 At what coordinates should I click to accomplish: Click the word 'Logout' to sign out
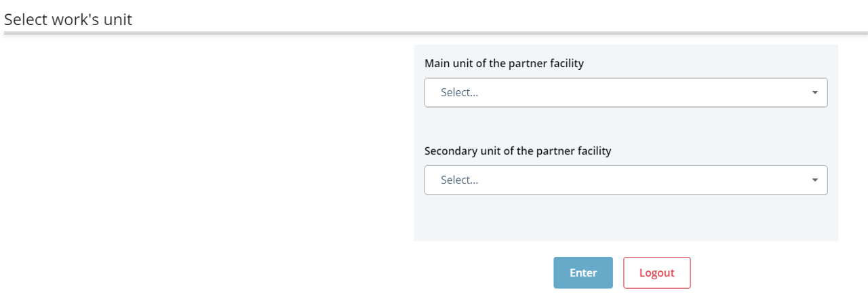[x=657, y=273]
